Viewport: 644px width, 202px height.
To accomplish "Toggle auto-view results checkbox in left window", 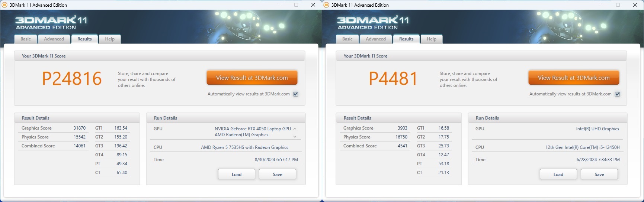I will tap(296, 94).
